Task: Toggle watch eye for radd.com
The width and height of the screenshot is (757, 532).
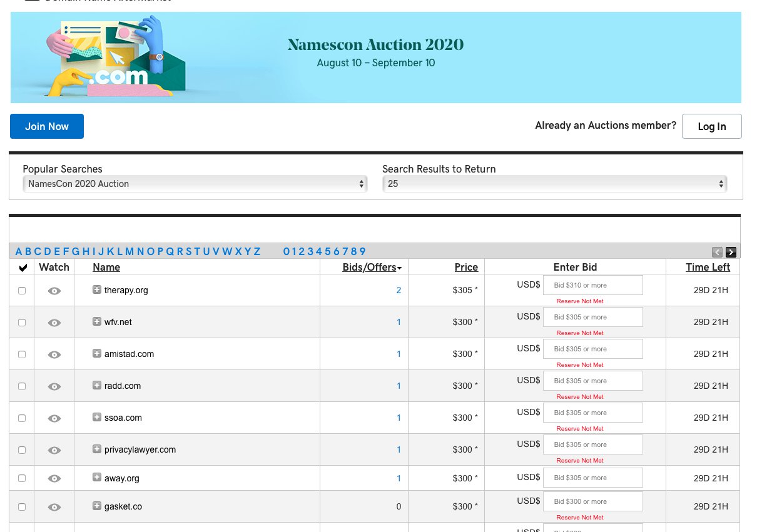Action: (x=54, y=386)
